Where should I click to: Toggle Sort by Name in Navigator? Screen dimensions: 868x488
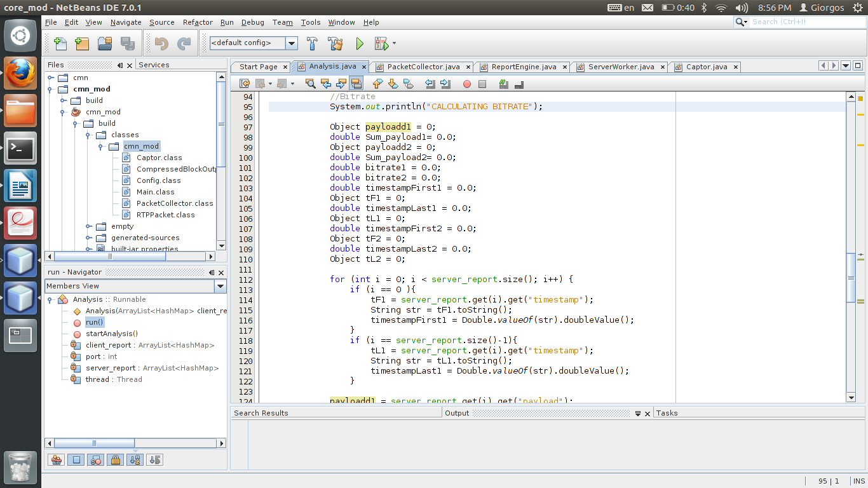[x=135, y=459]
